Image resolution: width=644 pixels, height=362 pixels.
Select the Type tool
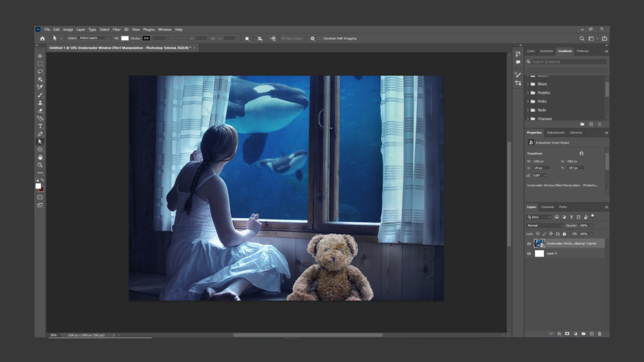point(40,126)
